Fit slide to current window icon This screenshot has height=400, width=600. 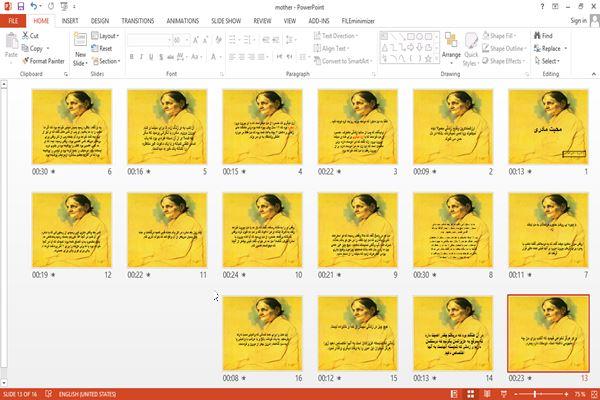click(x=594, y=394)
